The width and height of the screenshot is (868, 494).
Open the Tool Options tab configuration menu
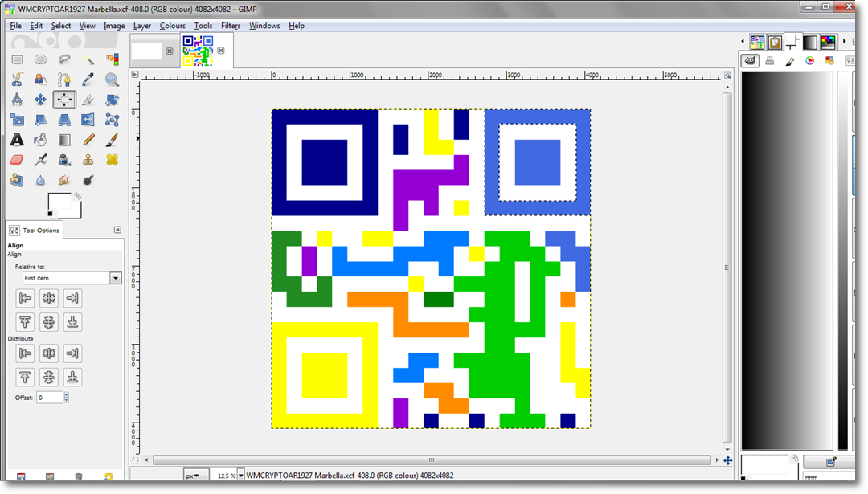117,230
